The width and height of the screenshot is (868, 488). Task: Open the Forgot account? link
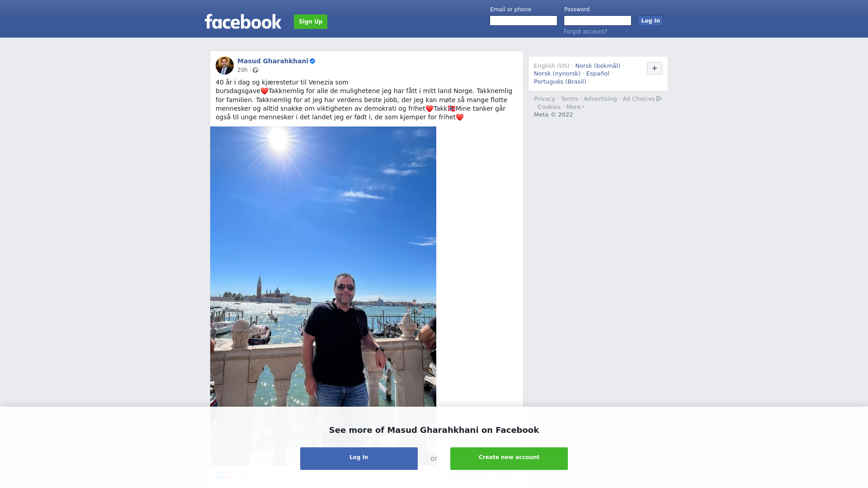pyautogui.click(x=585, y=32)
